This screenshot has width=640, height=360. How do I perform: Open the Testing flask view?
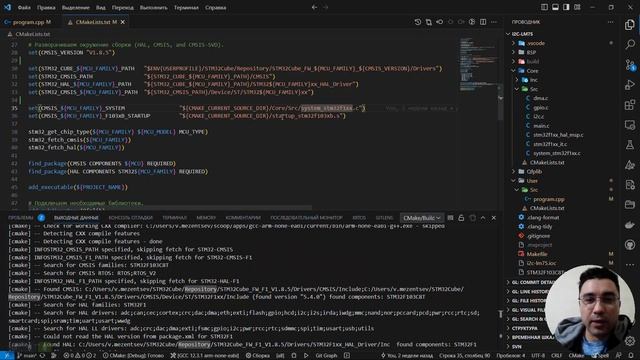[630, 144]
